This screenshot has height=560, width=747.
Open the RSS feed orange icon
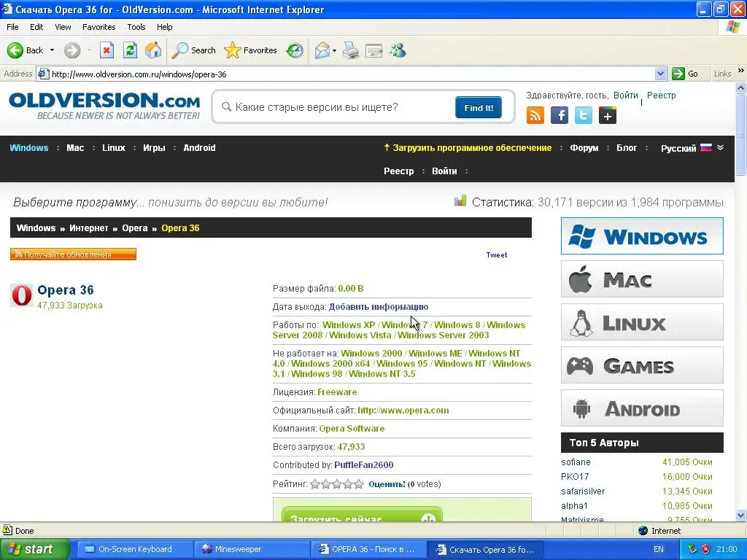pos(535,115)
